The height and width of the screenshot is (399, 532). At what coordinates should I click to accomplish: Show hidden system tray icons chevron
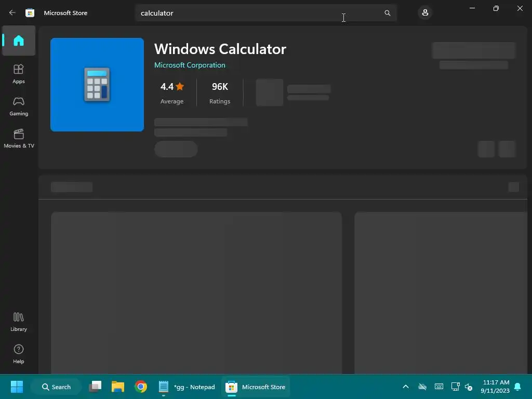(x=405, y=387)
